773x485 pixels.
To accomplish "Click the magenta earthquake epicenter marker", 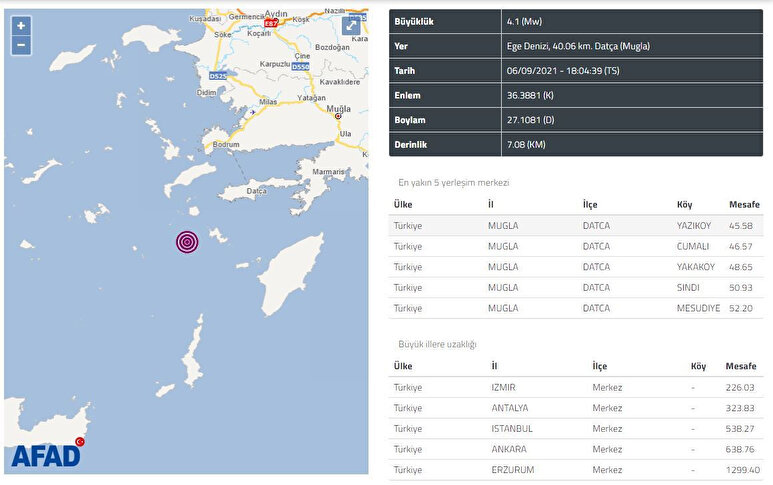I will point(187,241).
